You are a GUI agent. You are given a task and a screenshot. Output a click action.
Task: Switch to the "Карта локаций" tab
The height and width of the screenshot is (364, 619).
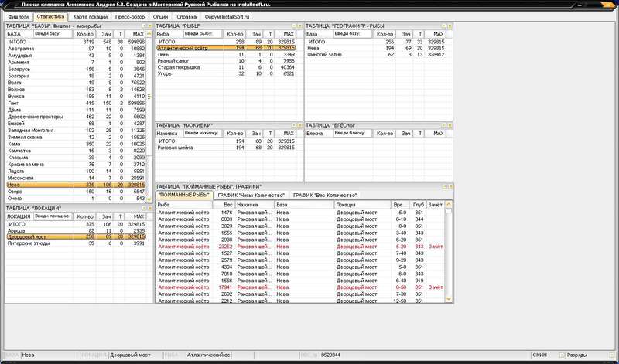[x=91, y=17]
